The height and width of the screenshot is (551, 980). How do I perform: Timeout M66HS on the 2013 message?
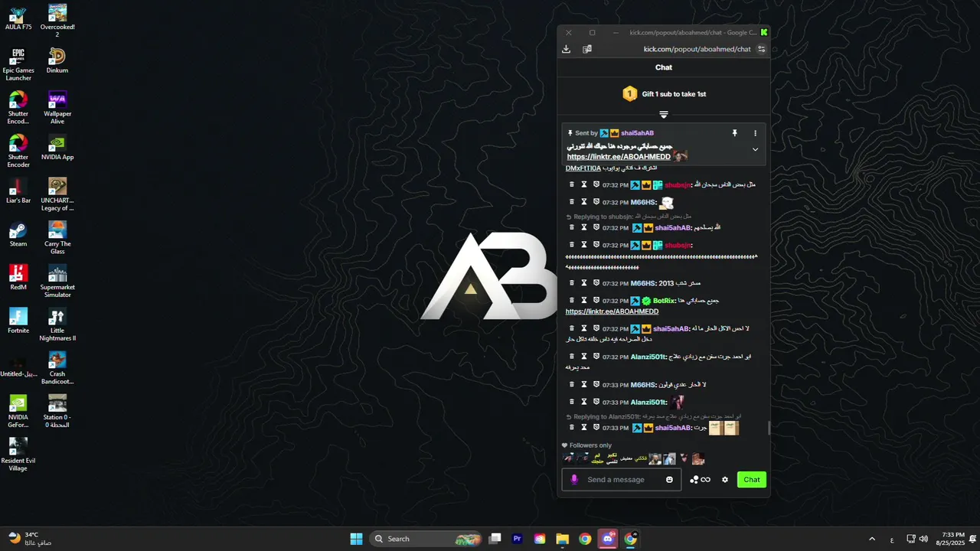pos(583,283)
